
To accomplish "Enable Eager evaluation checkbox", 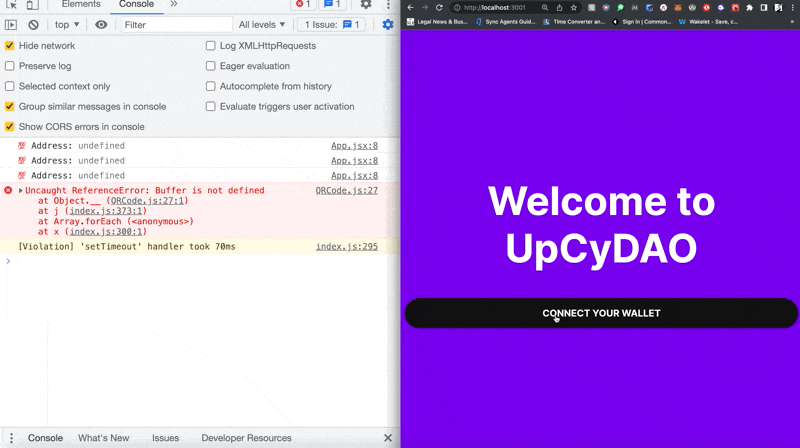I will click(210, 66).
